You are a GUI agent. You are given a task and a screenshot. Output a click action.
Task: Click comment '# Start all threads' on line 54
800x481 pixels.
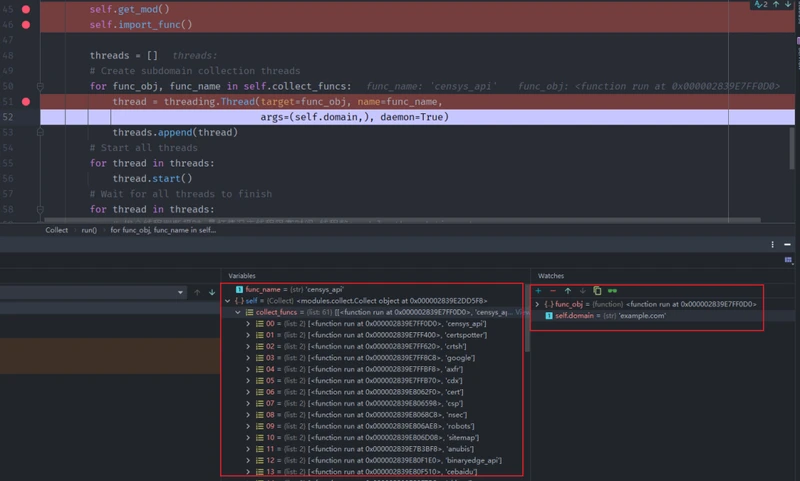click(x=143, y=147)
